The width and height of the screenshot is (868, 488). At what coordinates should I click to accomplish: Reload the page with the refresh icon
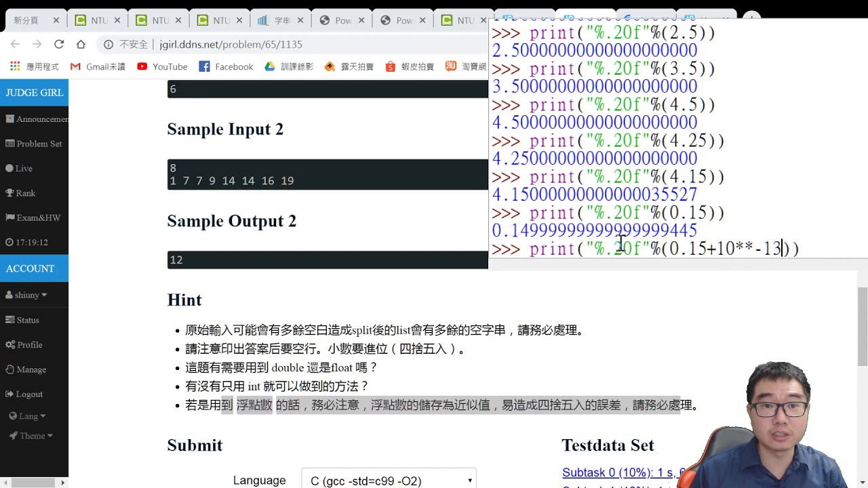pos(59,44)
